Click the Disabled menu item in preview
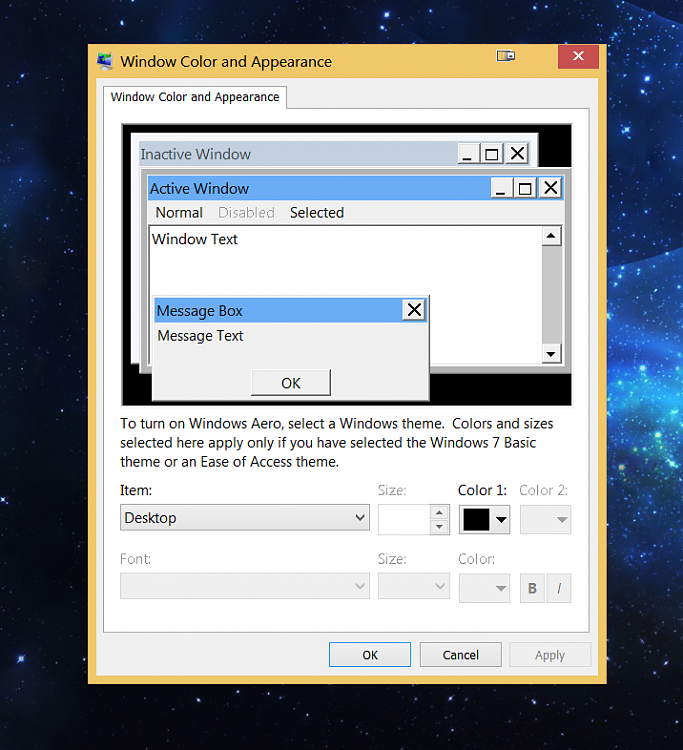This screenshot has width=683, height=750. tap(246, 212)
